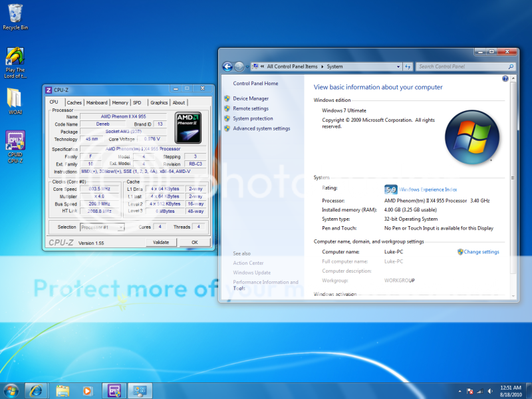
Task: Open Device Manager link
Action: coord(251,98)
